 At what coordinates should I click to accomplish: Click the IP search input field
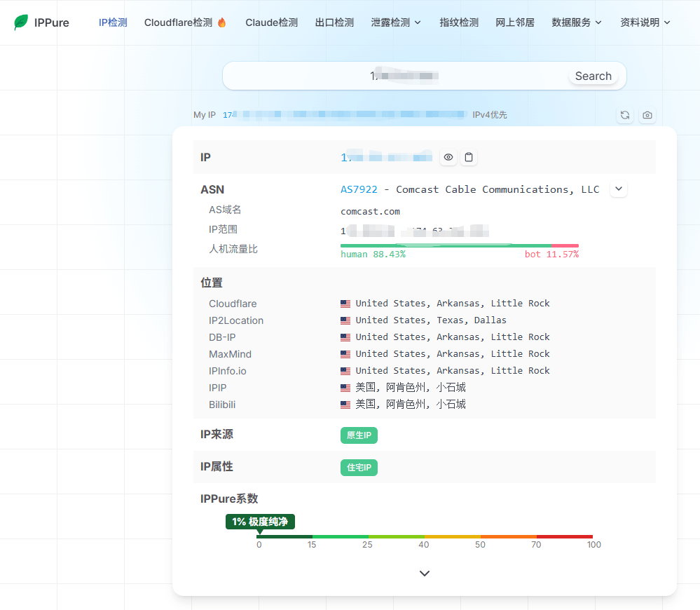click(x=395, y=76)
